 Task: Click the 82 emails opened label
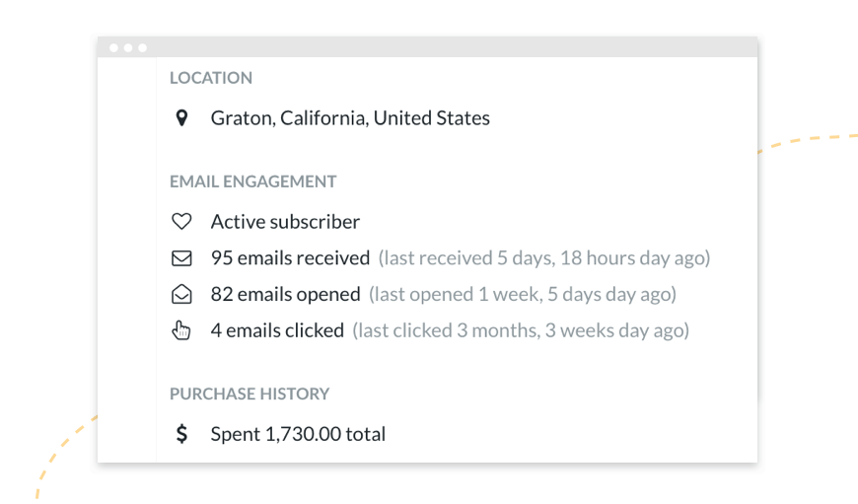tap(286, 294)
